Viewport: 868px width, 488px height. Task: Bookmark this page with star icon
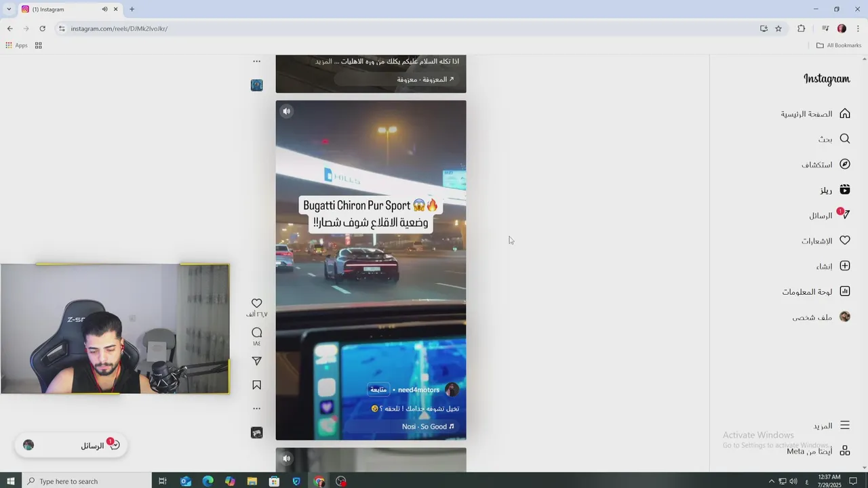[778, 28]
